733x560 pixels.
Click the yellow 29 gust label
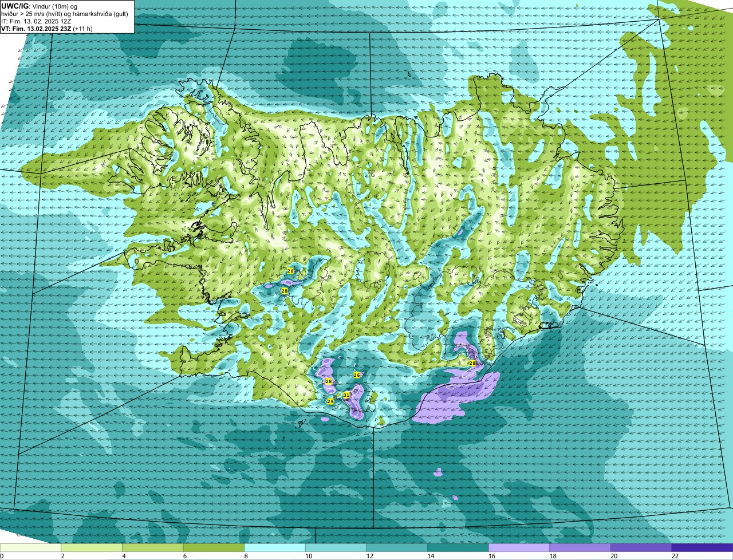tap(330, 401)
